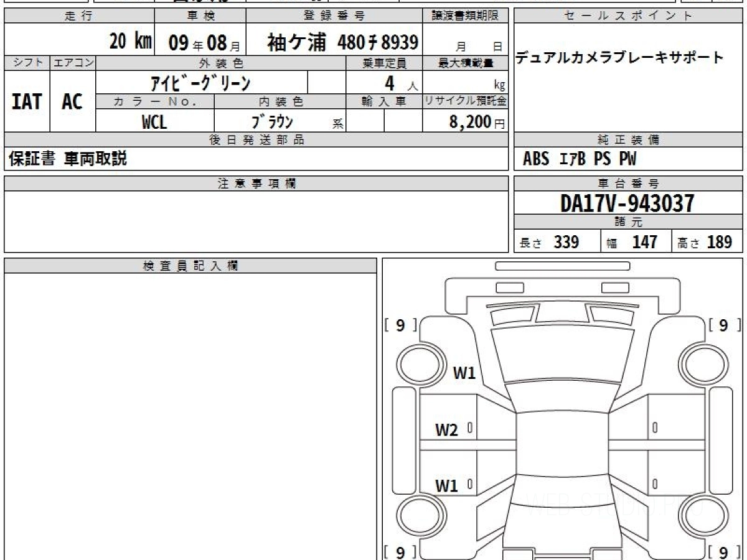747x560 pixels.
Task: Select the W1 mark below the W2 mark
Action: tap(446, 486)
